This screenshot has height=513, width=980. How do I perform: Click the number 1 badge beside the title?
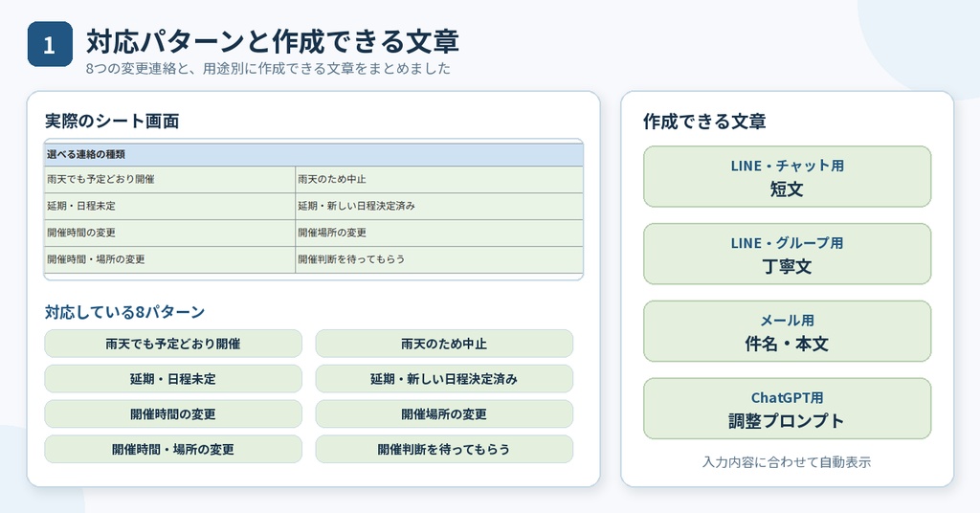pos(50,44)
